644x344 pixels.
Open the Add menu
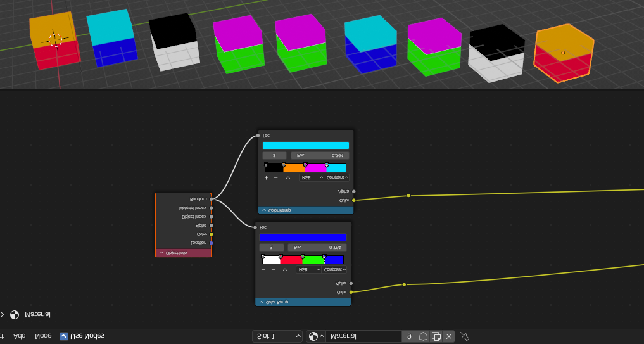[19, 336]
